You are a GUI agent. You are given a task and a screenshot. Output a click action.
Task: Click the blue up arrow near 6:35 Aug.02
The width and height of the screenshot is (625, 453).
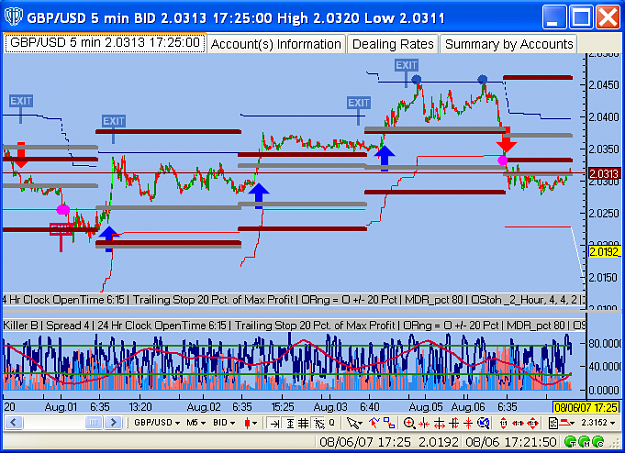coord(259,195)
